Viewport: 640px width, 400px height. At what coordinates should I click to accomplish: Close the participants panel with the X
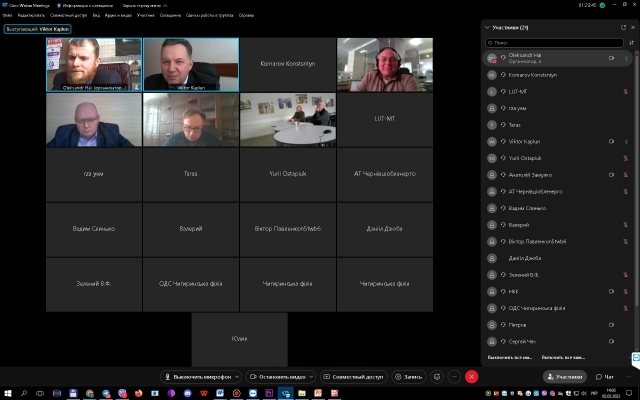(632, 27)
